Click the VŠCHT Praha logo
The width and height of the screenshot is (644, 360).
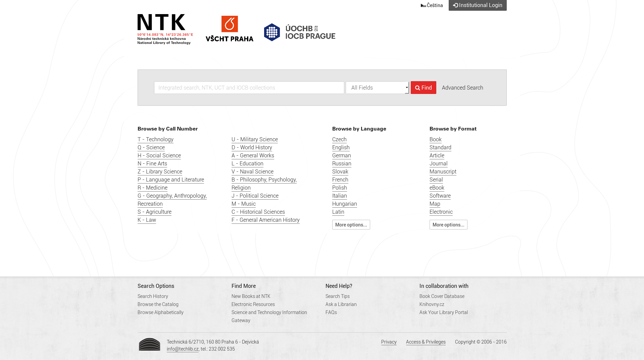coord(230,29)
